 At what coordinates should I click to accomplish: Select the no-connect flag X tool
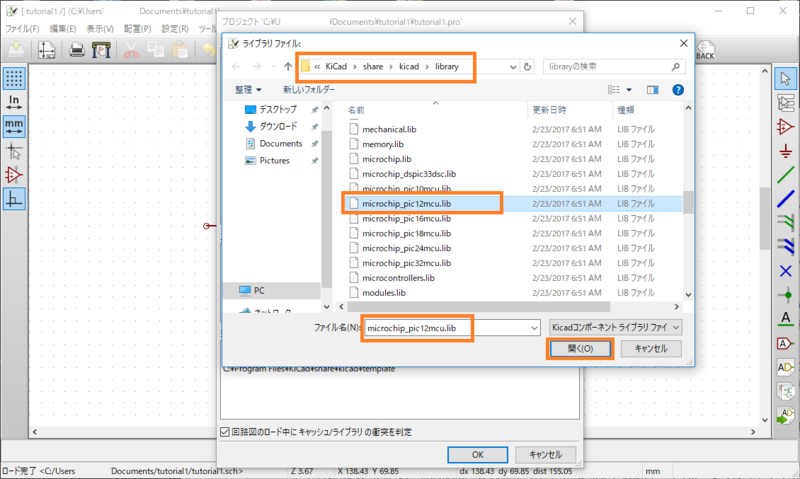coord(785,271)
